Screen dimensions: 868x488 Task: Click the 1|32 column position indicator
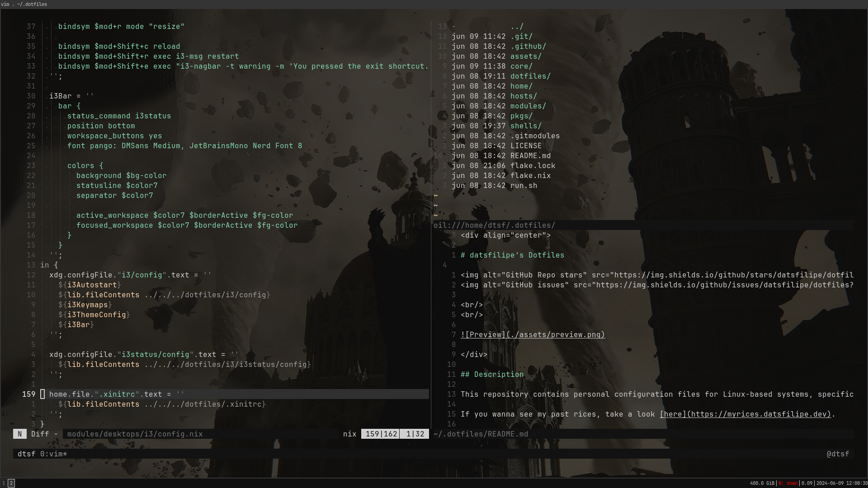point(415,434)
